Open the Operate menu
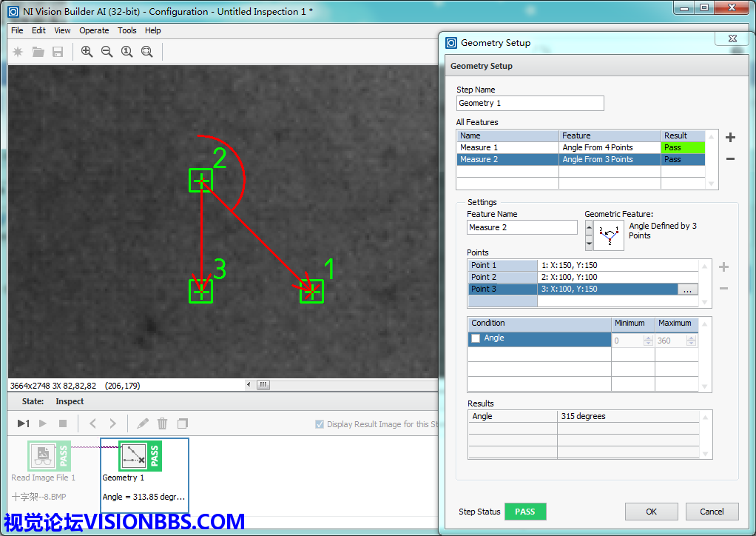Viewport: 756px width, 536px height. 94,30
